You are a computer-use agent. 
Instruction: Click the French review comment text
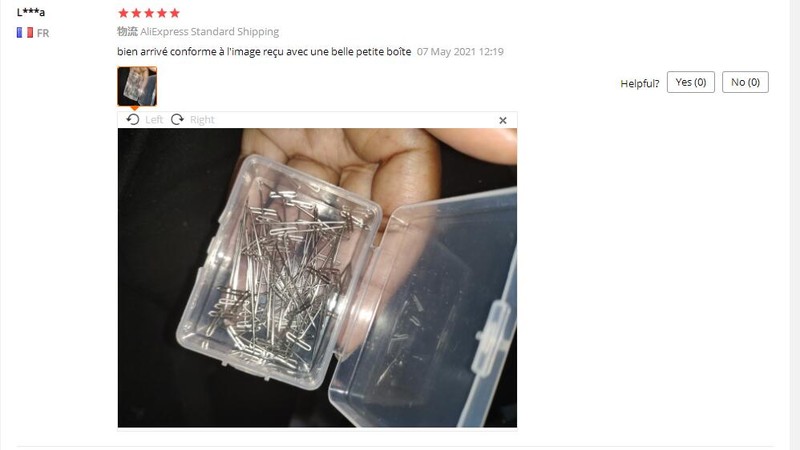point(264,52)
